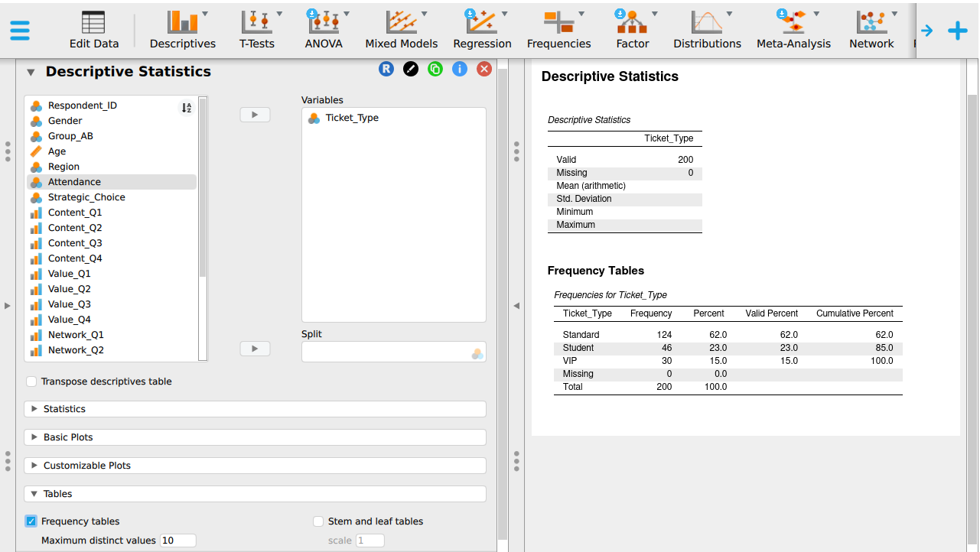Expand the Customizable Plots section
Viewport: 980px width, 552px height.
(x=256, y=466)
